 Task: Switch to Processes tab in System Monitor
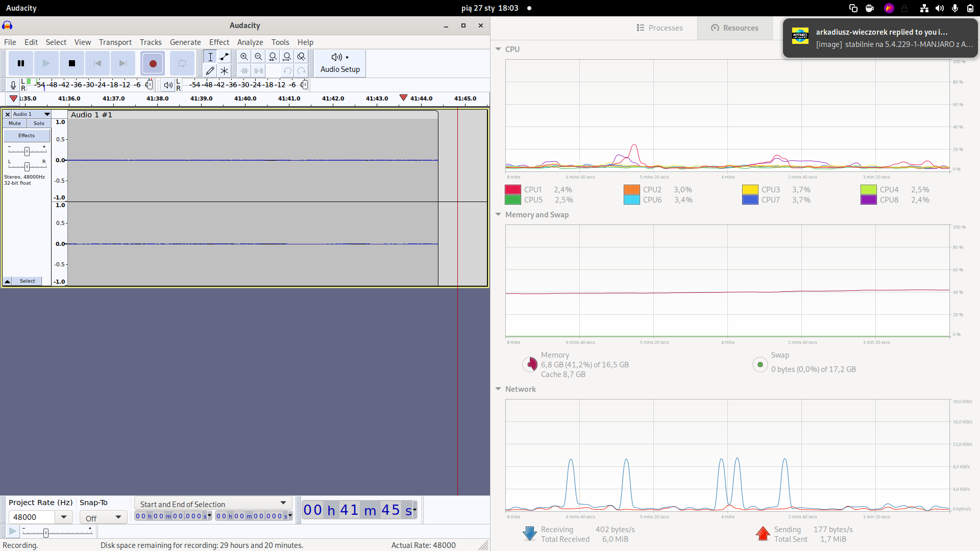point(659,28)
